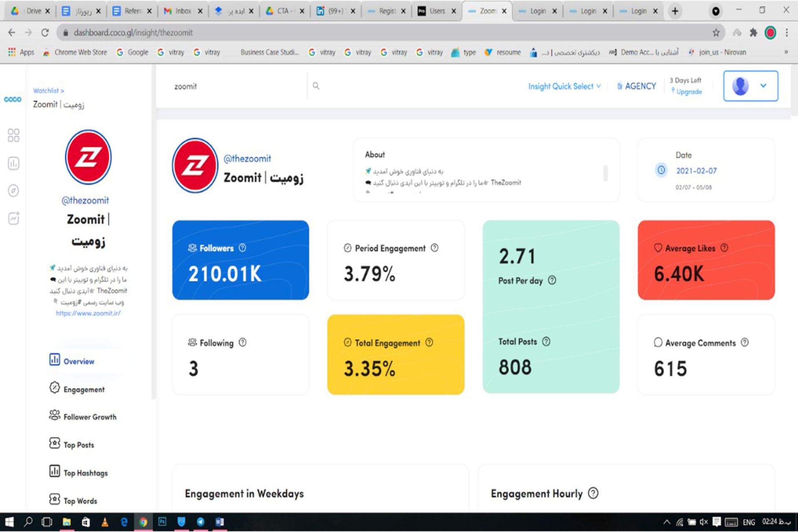The width and height of the screenshot is (798, 532).
Task: Click the Upgrade link
Action: (689, 92)
